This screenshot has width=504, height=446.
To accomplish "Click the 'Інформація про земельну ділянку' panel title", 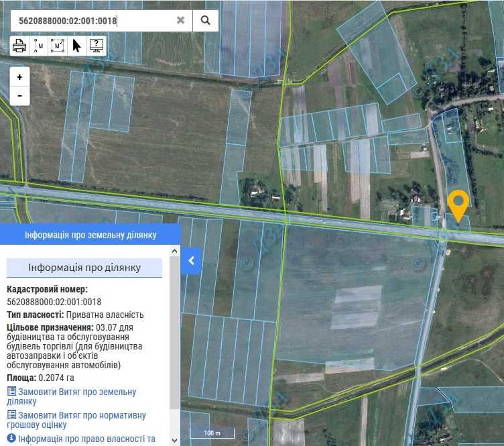I will coord(90,235).
